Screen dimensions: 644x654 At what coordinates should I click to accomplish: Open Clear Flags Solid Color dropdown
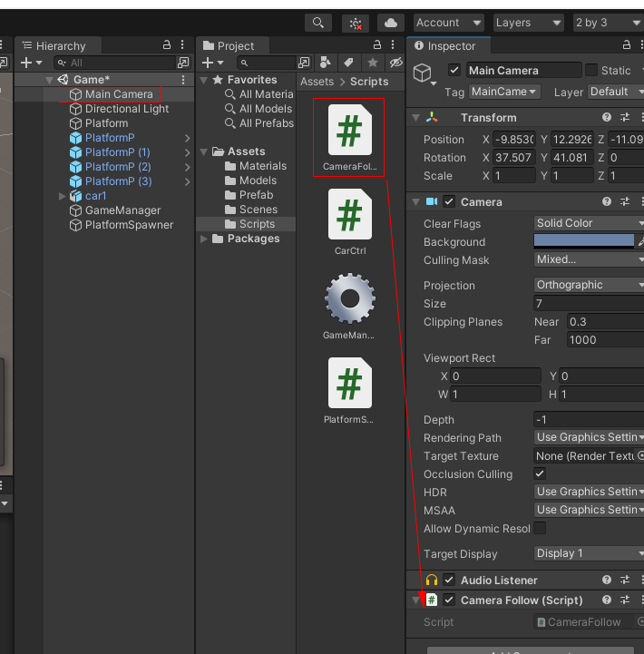pyautogui.click(x=589, y=223)
